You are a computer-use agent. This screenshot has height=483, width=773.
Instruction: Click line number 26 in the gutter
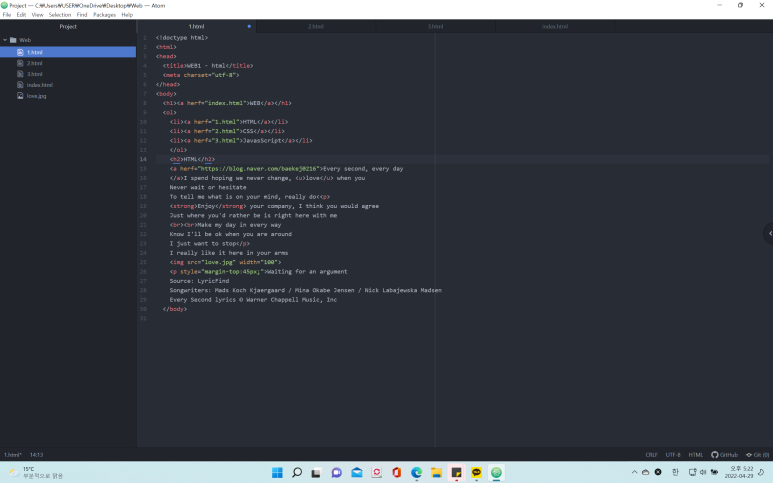pos(143,272)
